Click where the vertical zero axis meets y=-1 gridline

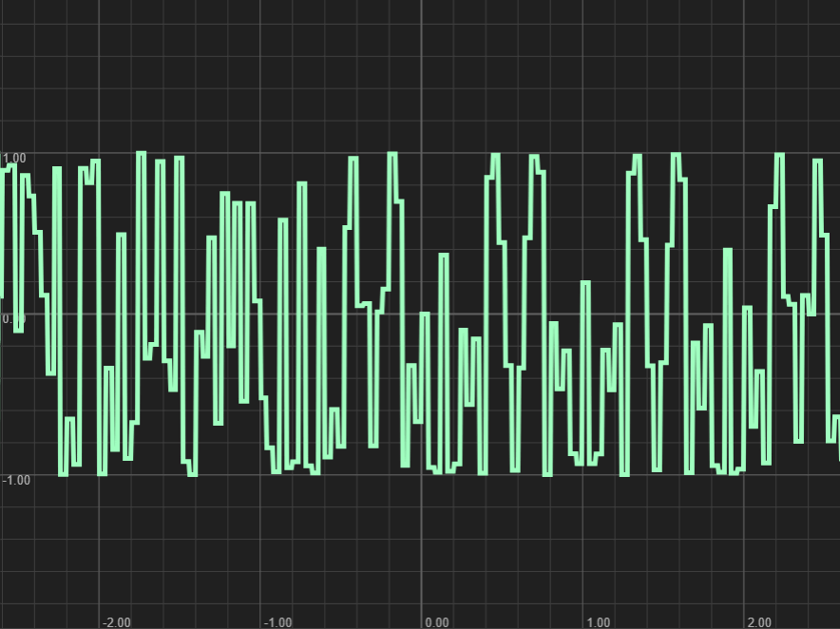[422, 475]
